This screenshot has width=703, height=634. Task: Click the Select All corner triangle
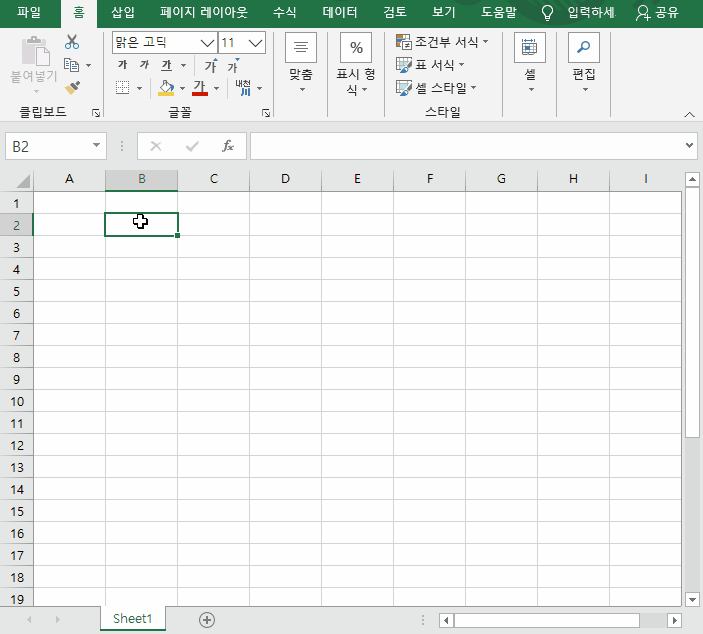point(22,181)
